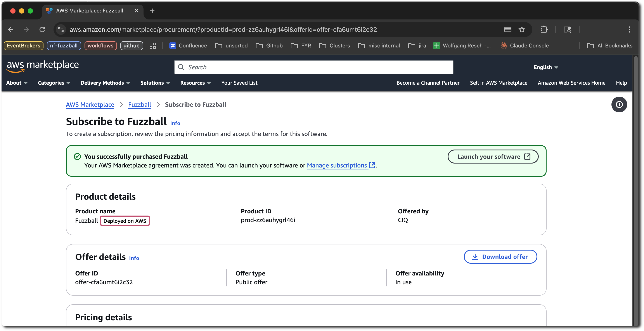The height and width of the screenshot is (331, 644).
Task: Expand the About menu
Action: coord(17,83)
